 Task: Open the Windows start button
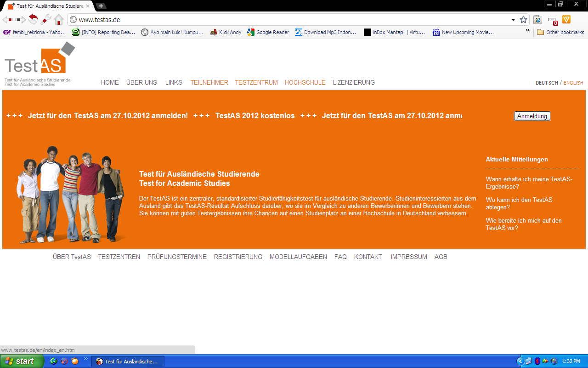click(x=22, y=362)
